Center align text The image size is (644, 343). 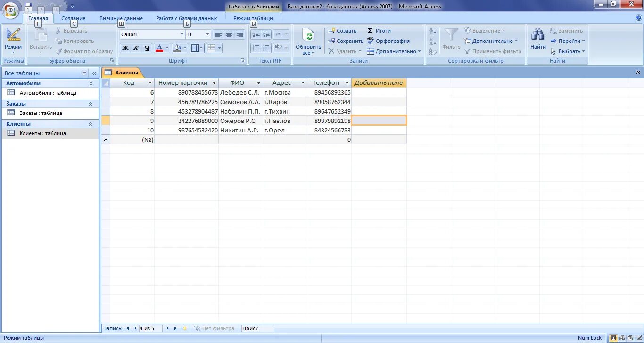pyautogui.click(x=229, y=34)
